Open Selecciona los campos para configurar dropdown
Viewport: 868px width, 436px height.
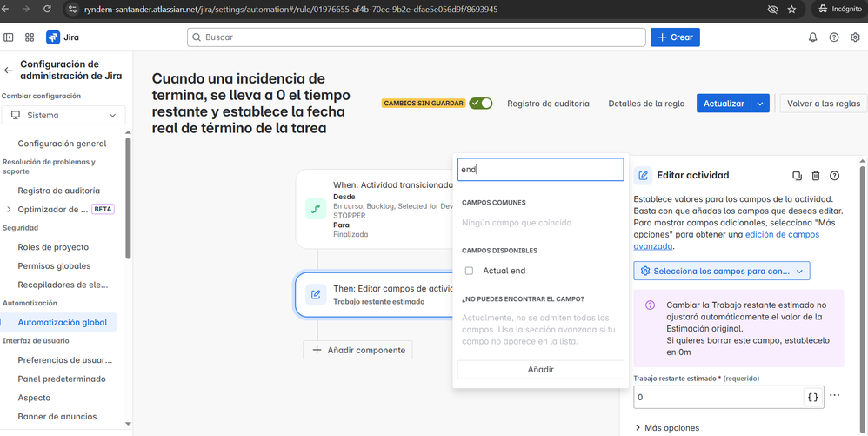pyautogui.click(x=722, y=271)
